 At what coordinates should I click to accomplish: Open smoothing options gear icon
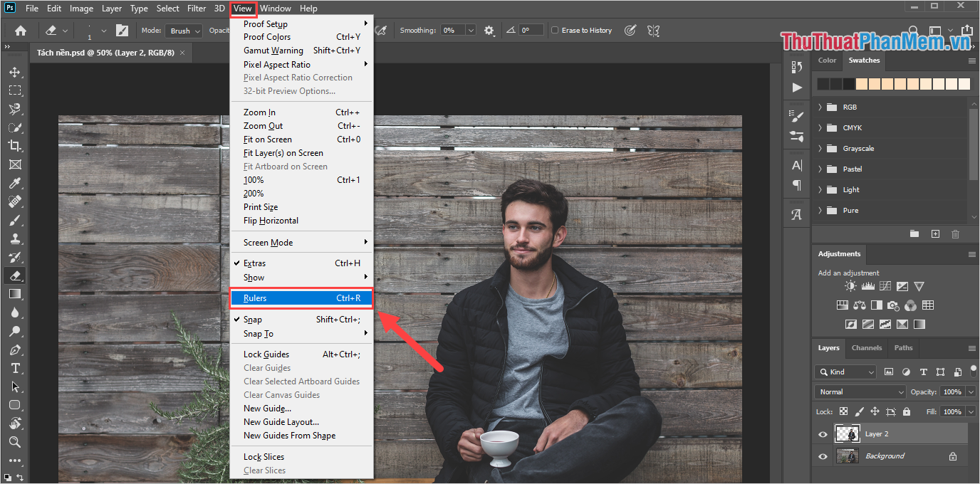click(x=489, y=31)
